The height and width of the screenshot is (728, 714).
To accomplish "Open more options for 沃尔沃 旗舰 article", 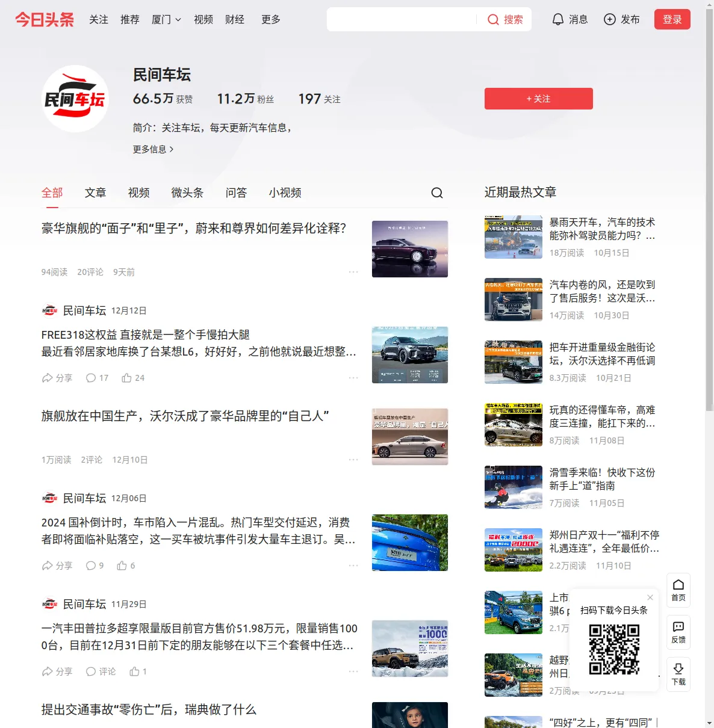I will 353,460.
